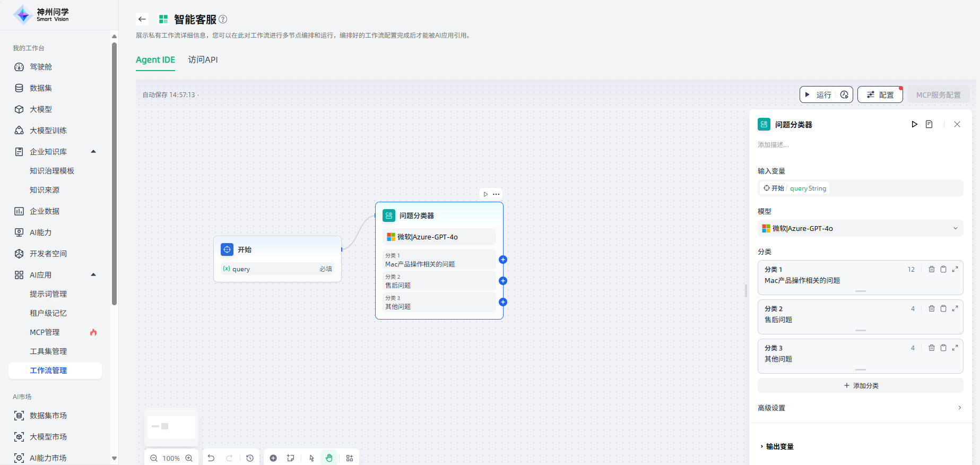
Task: Close the 问题分类器 settings panel
Action: click(957, 124)
